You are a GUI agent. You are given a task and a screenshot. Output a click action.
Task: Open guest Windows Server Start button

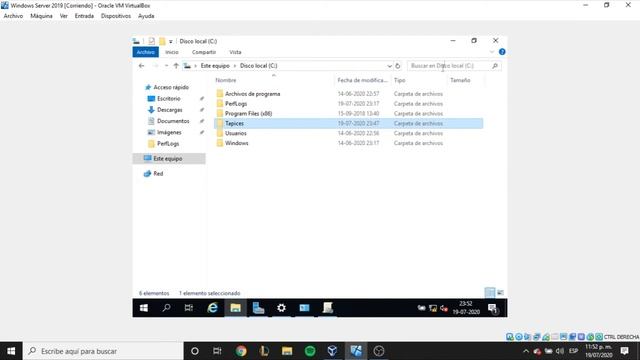144,308
